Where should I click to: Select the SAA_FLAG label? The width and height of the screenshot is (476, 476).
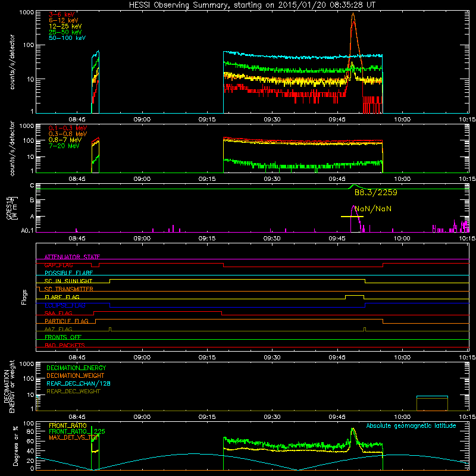(x=58, y=314)
